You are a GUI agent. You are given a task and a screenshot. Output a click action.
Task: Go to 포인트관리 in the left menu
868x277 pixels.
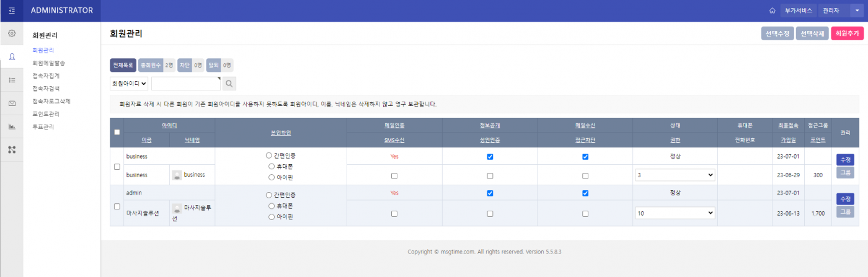coord(46,114)
